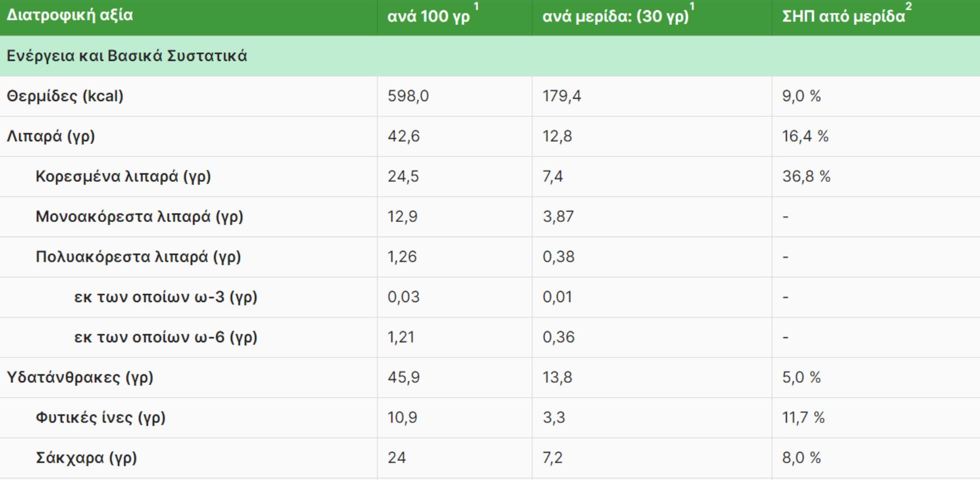The width and height of the screenshot is (980, 480).
Task: Select the 11,7 % fiber cell
Action: point(803,417)
